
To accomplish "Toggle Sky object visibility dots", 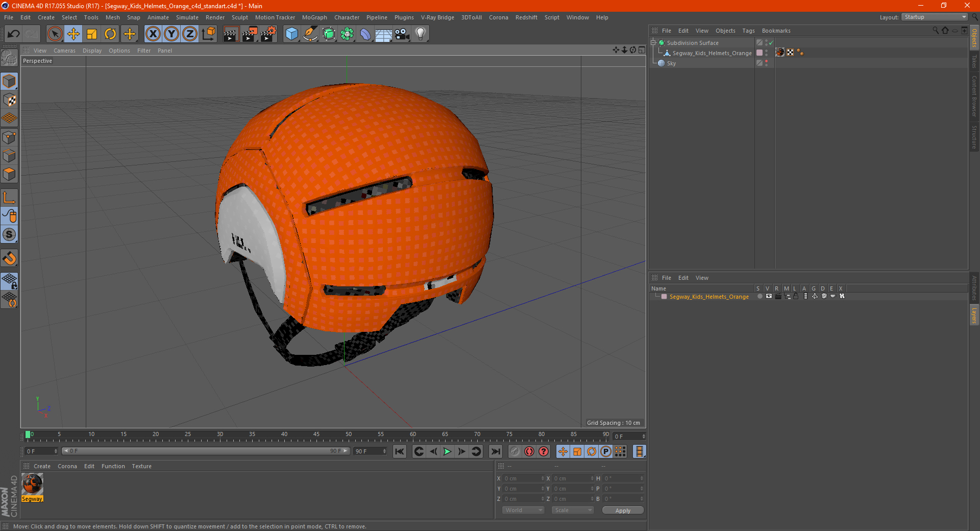I will 767,63.
